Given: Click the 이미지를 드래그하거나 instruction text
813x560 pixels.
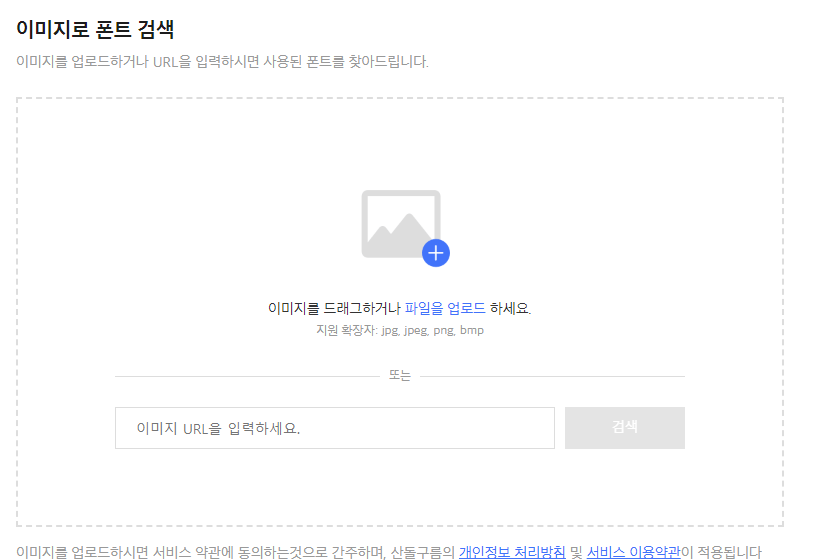Looking at the screenshot, I should pyautogui.click(x=334, y=308).
